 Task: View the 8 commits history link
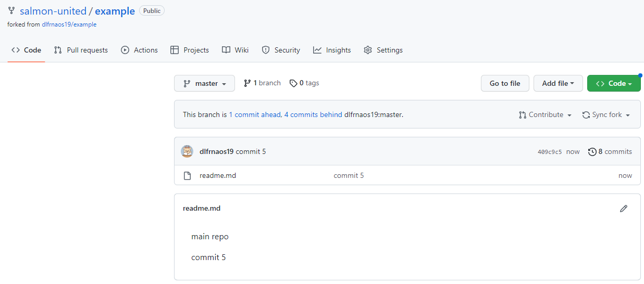(x=610, y=152)
